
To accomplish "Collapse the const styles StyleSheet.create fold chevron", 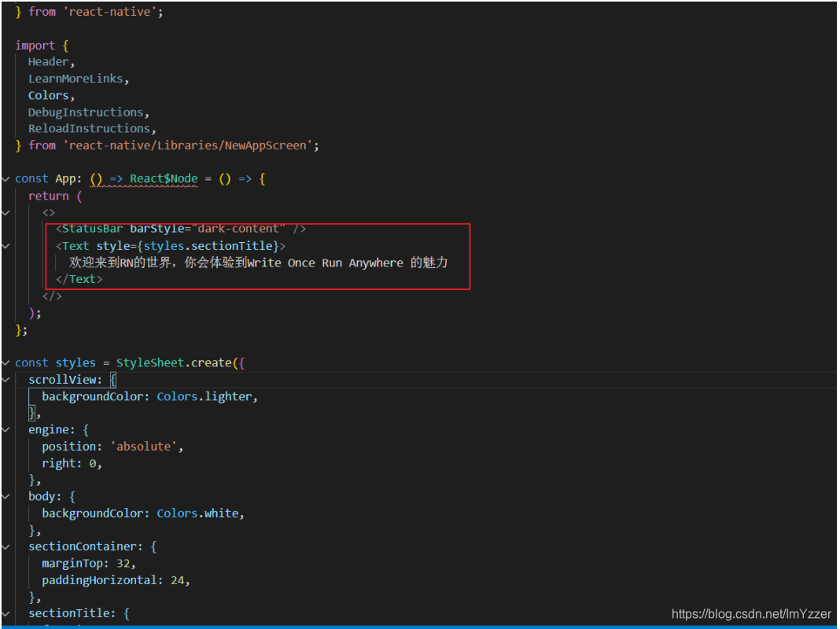I will (x=6, y=363).
